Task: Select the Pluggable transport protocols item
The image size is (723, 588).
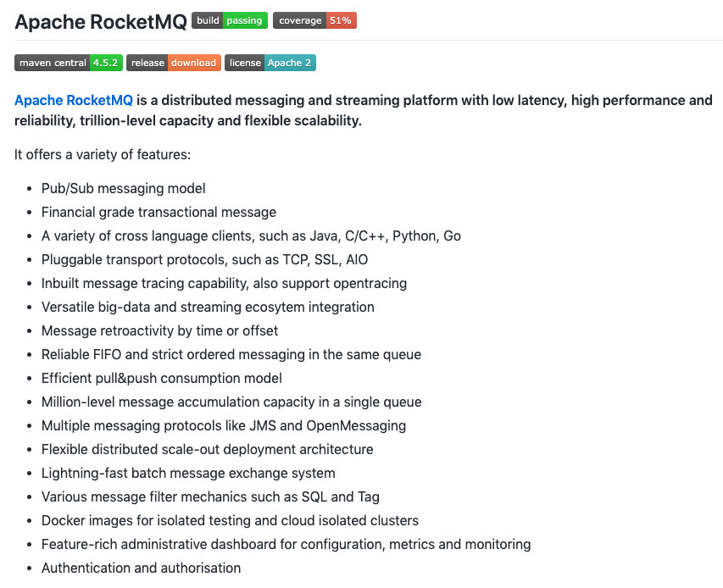Action: coord(204,259)
